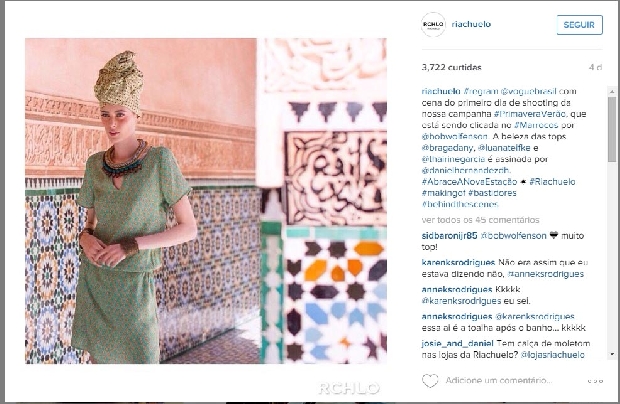Viewport: 620px width, 404px height.
Task: Click the model photo in the post
Action: [x=206, y=201]
